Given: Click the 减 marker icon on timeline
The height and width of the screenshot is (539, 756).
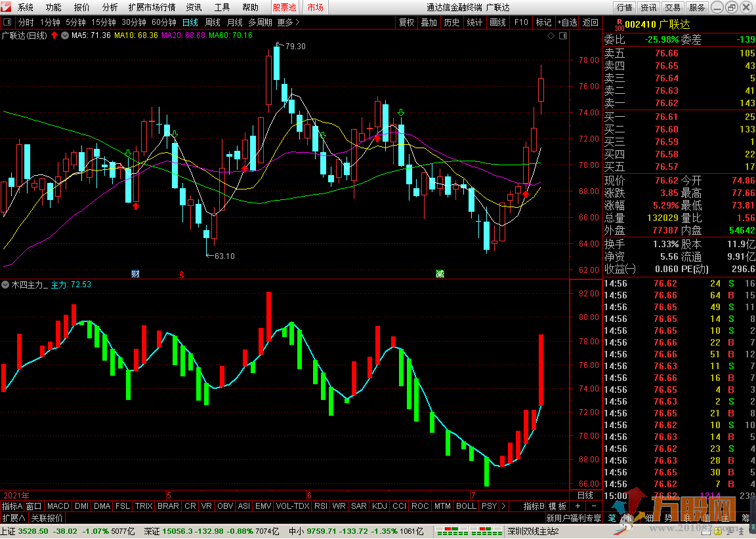Looking at the screenshot, I should tap(440, 273).
